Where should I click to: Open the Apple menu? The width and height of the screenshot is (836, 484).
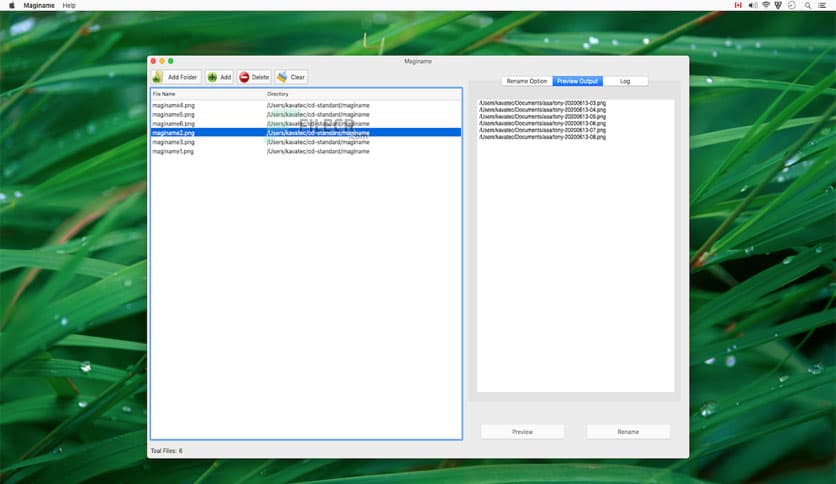pos(13,5)
